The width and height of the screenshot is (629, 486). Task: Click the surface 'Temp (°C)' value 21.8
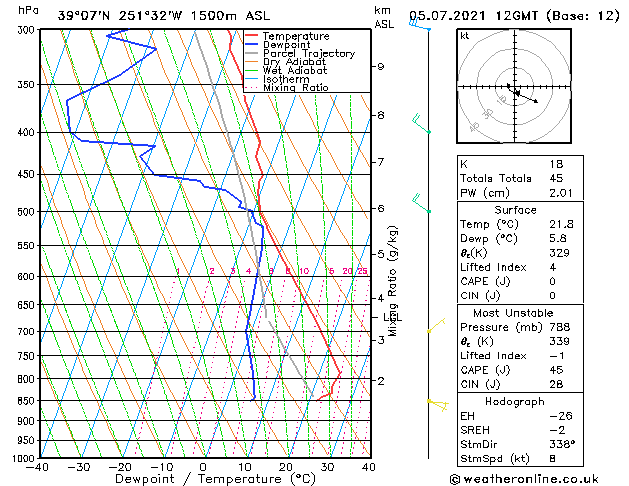[x=561, y=224]
